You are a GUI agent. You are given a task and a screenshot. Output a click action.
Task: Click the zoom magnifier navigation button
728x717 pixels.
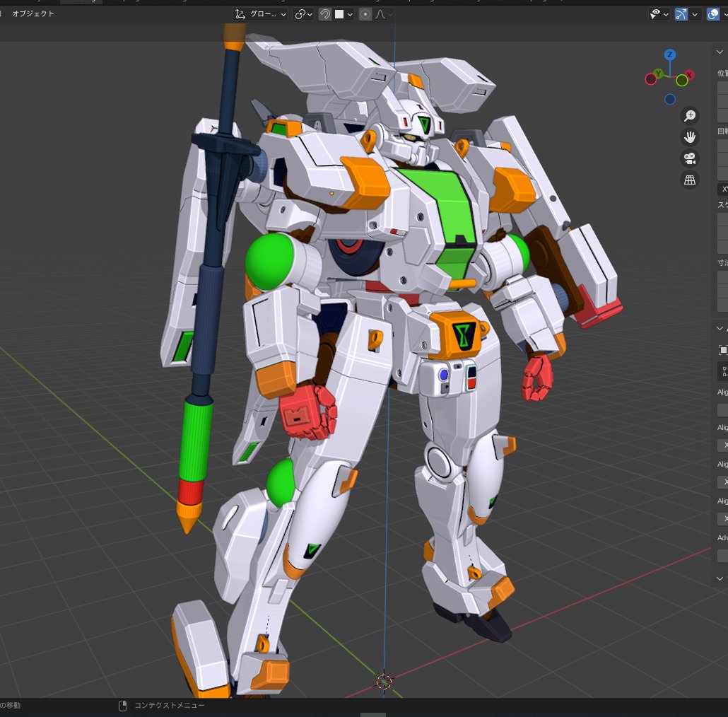(x=690, y=115)
